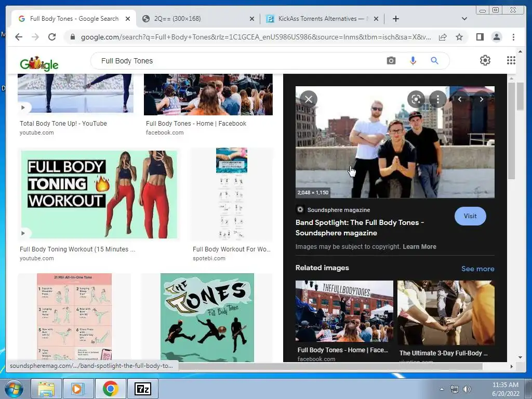Close the KickAss Torrents tab

pyautogui.click(x=376, y=19)
